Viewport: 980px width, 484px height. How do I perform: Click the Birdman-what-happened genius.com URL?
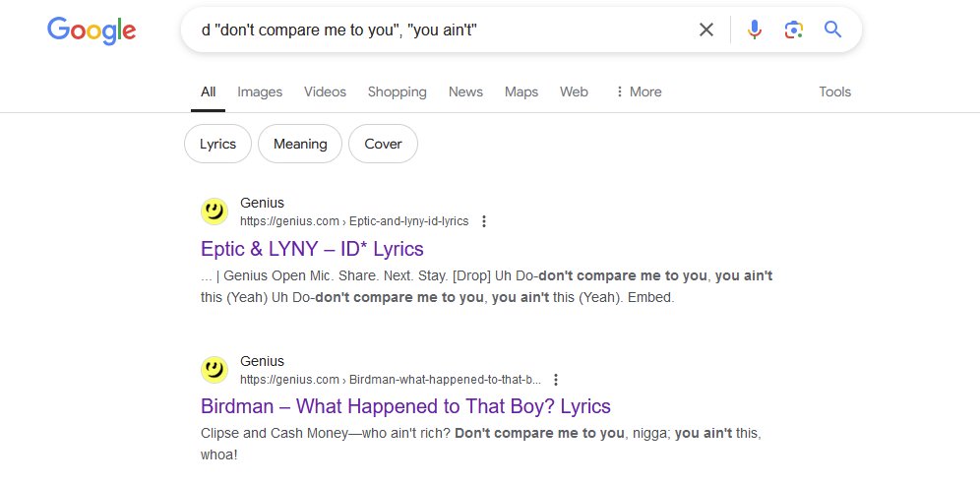tap(390, 380)
